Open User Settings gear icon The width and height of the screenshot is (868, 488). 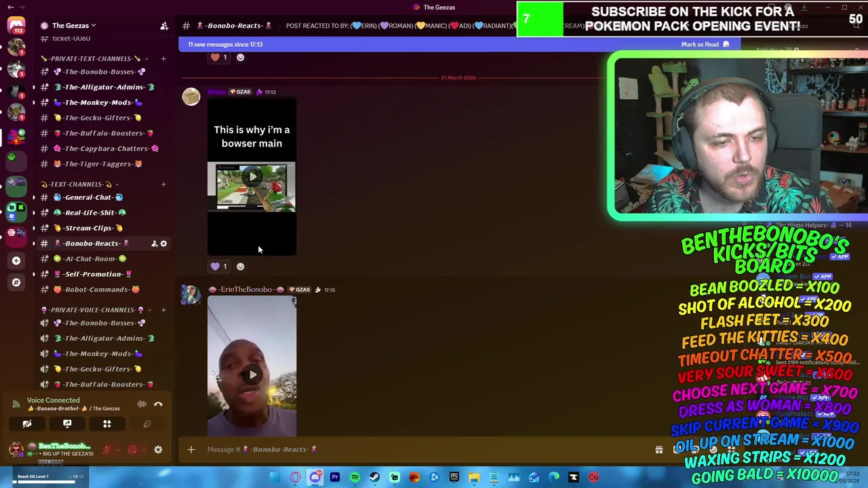pos(158,449)
